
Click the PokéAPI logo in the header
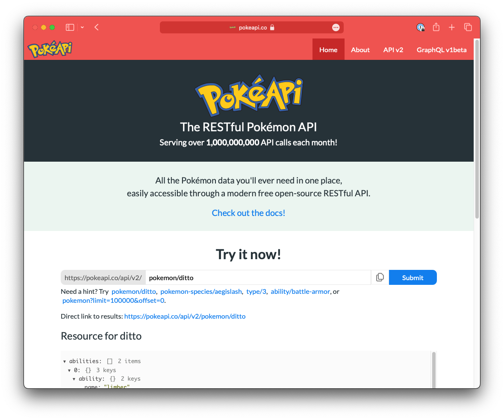[50, 48]
